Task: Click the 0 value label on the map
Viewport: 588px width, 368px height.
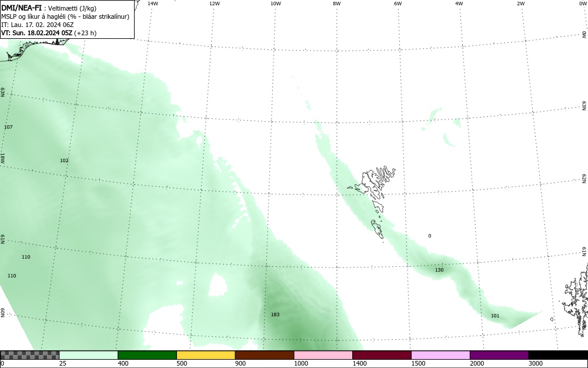Action: coord(430,236)
